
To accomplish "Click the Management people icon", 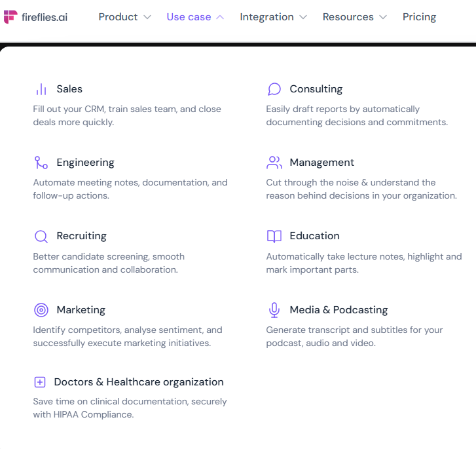I will [274, 163].
